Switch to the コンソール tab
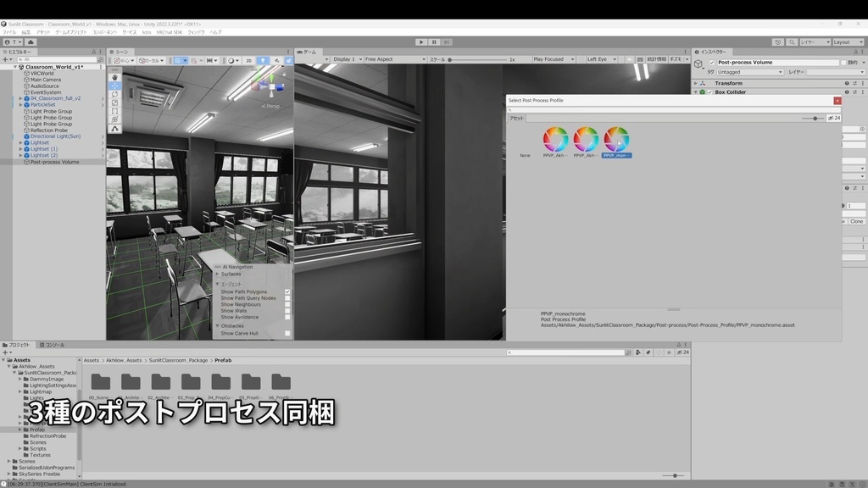This screenshot has width=868, height=488. click(x=53, y=345)
